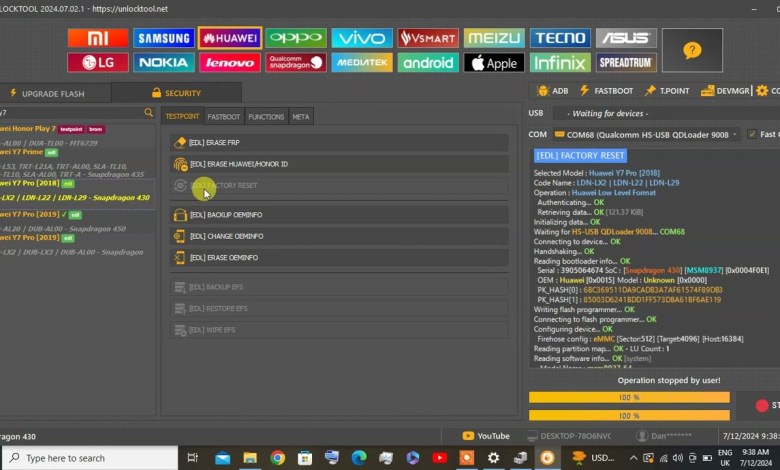Click [EDL] Restore EFS

pyautogui.click(x=339, y=308)
